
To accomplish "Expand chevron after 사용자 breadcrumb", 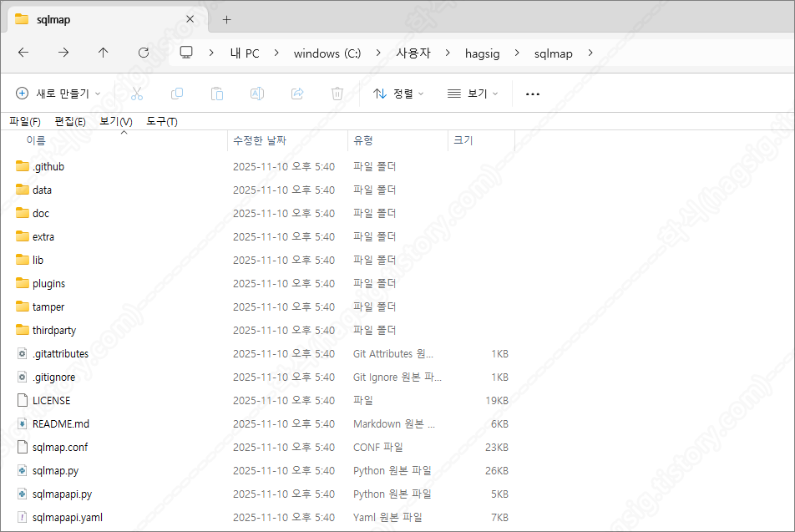I will pyautogui.click(x=448, y=53).
